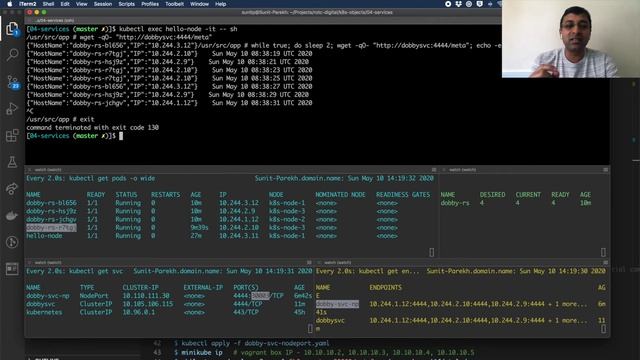Open the Shell menu
This screenshot has height=360, width=640.
(48, 4)
